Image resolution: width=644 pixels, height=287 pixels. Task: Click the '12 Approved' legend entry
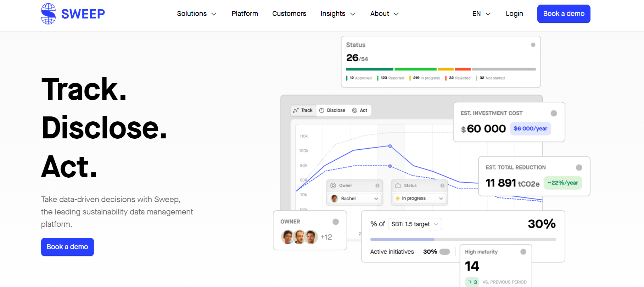[x=359, y=78]
